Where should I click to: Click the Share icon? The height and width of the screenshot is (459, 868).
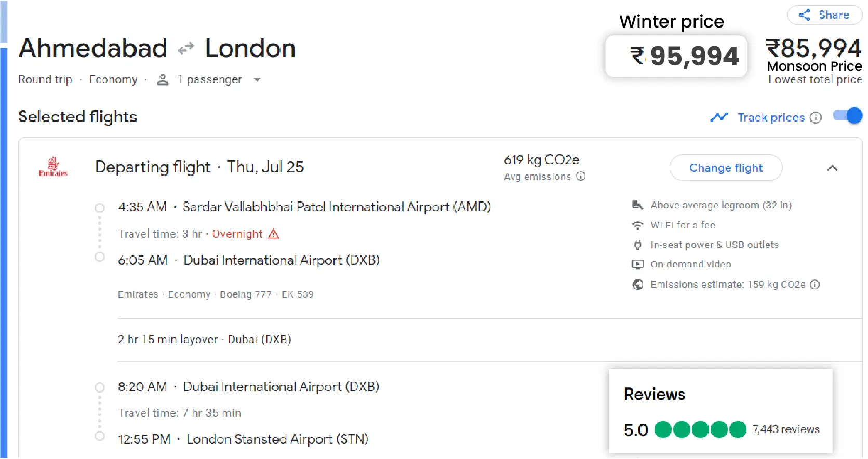click(x=804, y=15)
